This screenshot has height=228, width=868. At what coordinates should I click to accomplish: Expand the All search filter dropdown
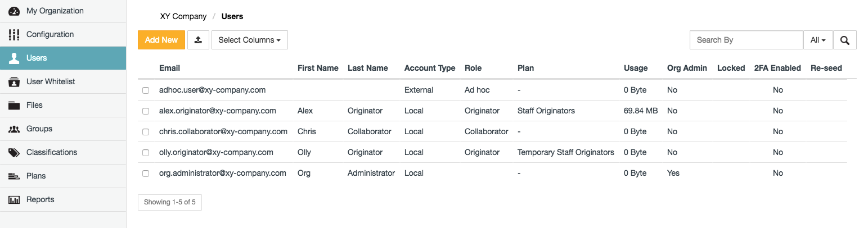[817, 40]
